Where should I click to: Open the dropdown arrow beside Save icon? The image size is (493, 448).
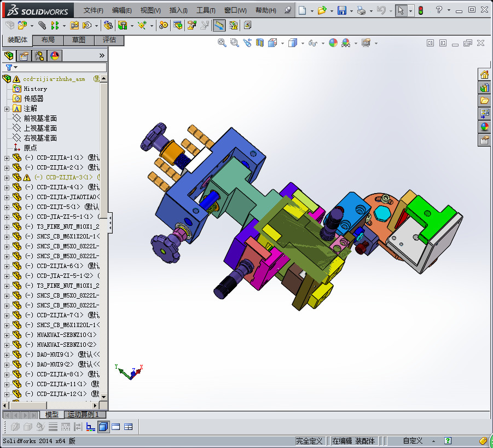(351, 11)
